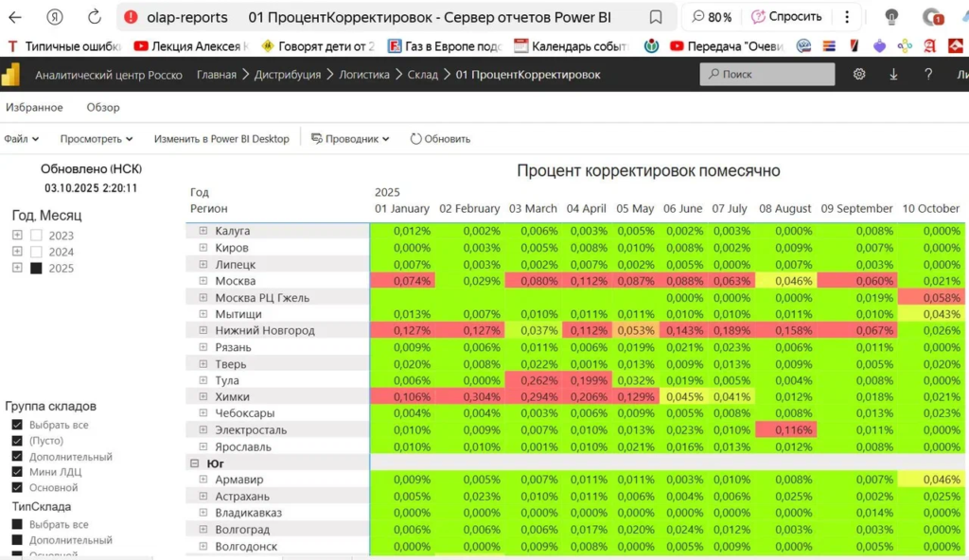
Task: Open the Проводник dropdown
Action: [x=350, y=139]
